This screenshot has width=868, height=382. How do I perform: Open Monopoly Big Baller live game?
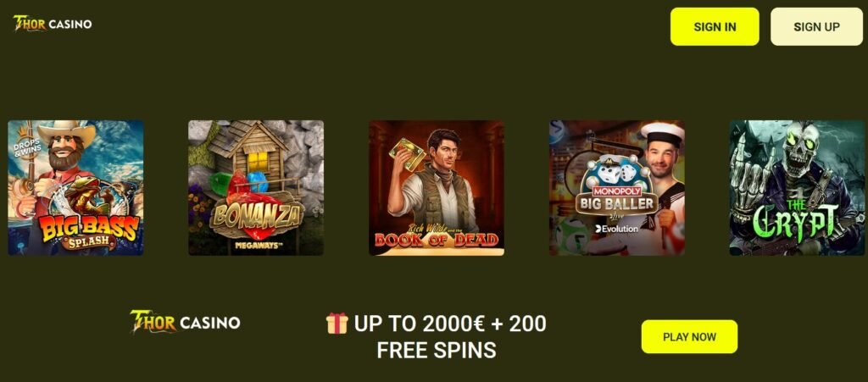click(617, 188)
